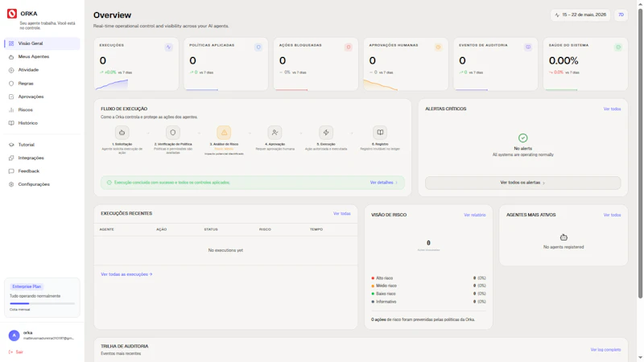This screenshot has width=644, height=362.
Task: Click Ver todas in Execuções Recentes
Action: (x=341, y=214)
